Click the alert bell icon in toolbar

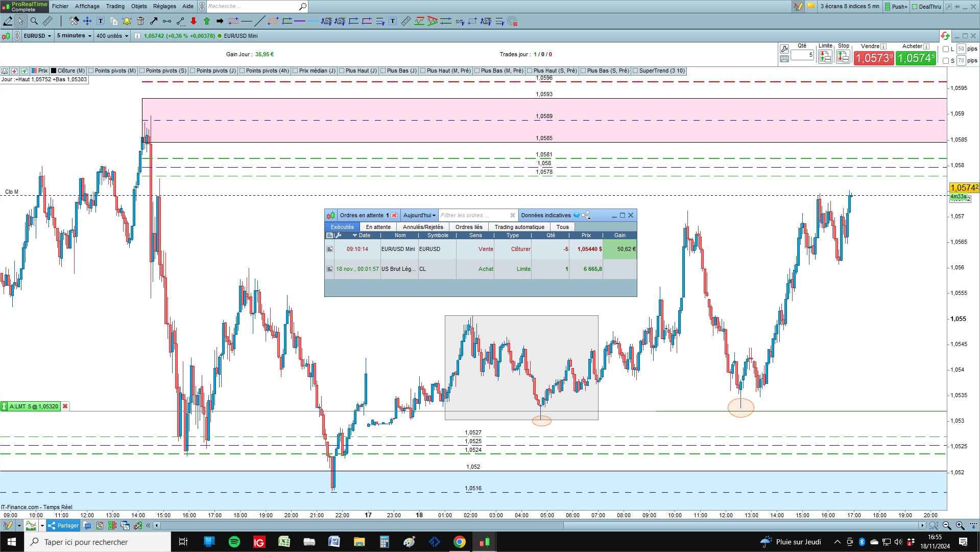pyautogui.click(x=127, y=21)
